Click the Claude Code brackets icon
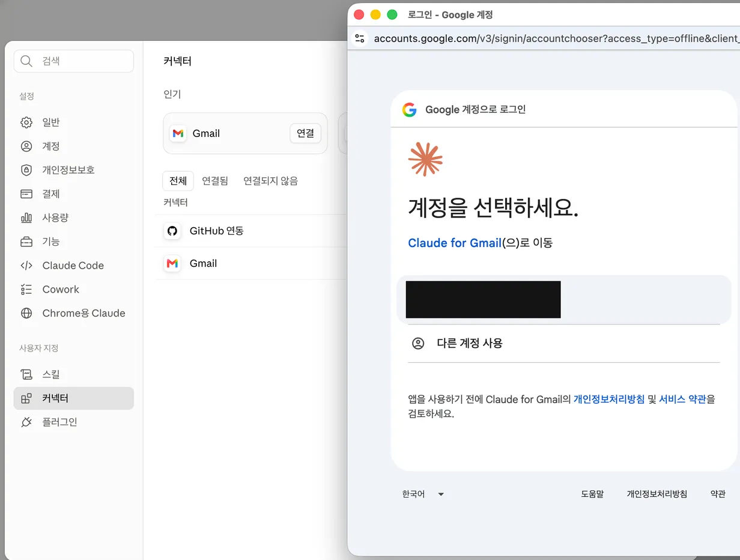The height and width of the screenshot is (560, 740). (x=26, y=266)
